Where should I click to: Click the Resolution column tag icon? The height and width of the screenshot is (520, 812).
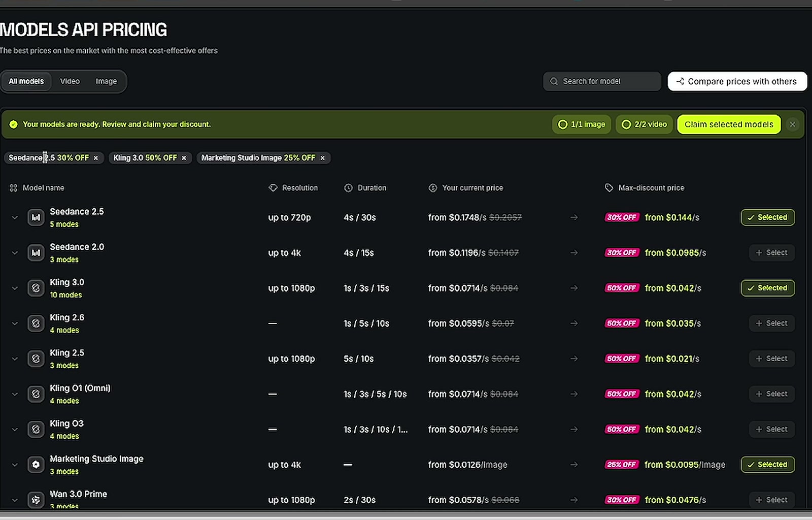(273, 188)
